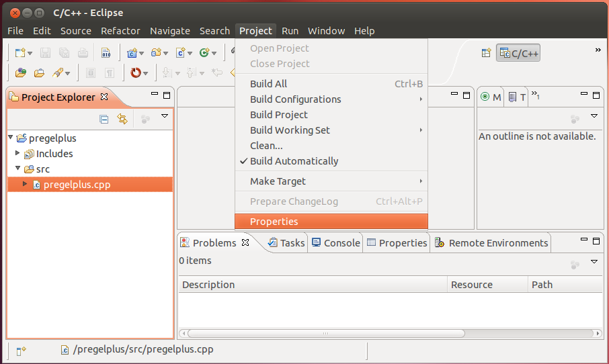Open the Window menu in menu bar
The image size is (609, 364).
click(326, 31)
